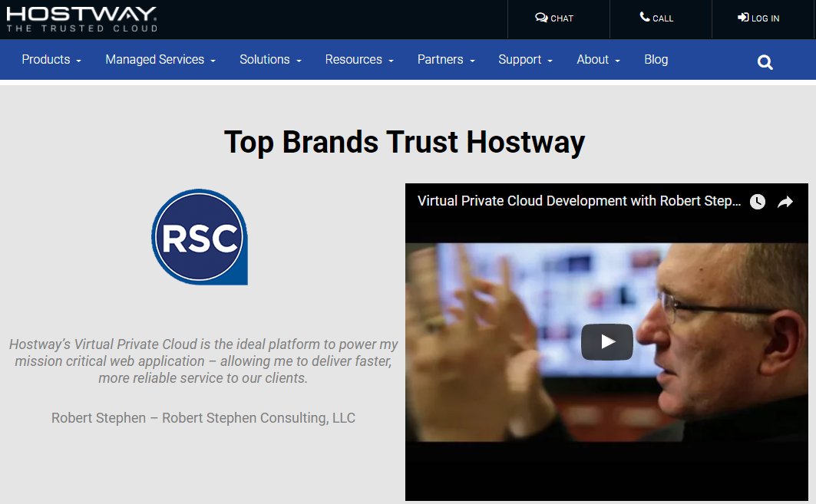Open the Support dropdown menu
The width and height of the screenshot is (816, 504).
(x=525, y=59)
